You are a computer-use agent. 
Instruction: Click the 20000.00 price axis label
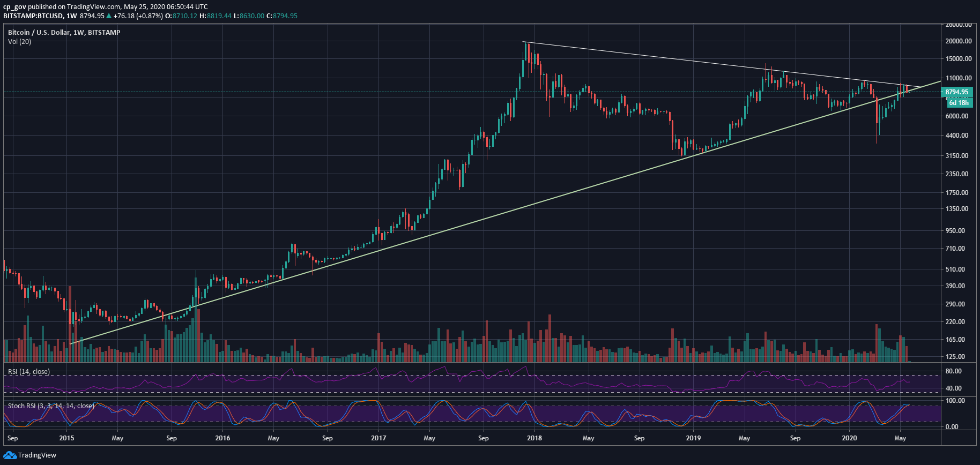pos(959,41)
